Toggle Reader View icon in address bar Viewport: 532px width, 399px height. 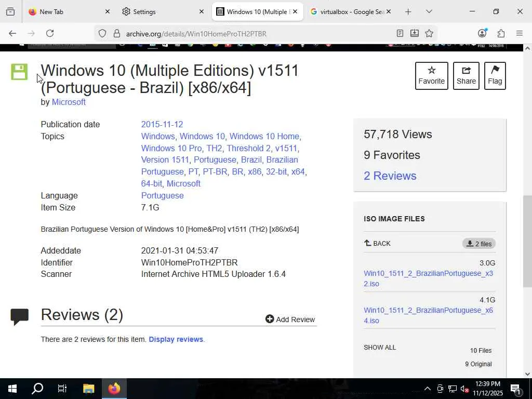[x=400, y=33]
